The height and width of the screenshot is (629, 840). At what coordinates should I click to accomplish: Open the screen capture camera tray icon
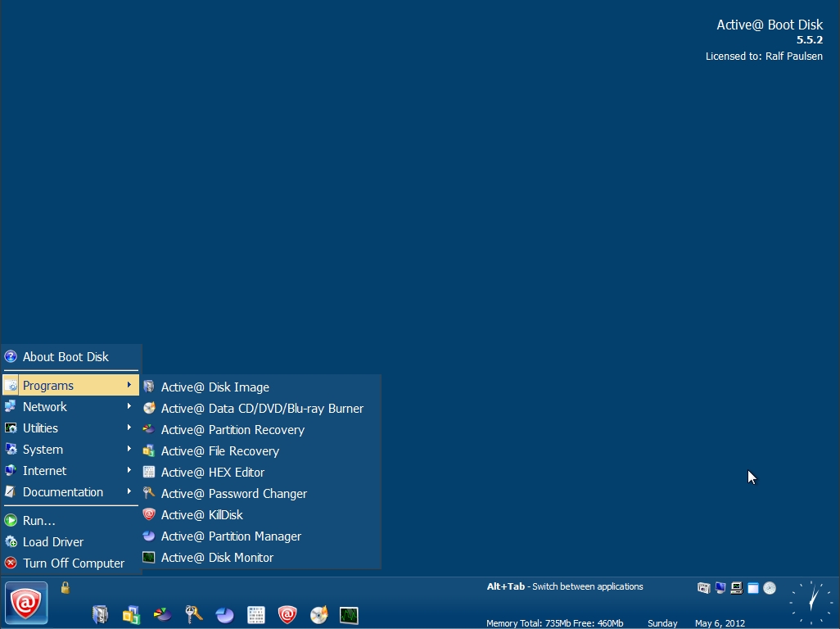pyautogui.click(x=703, y=588)
